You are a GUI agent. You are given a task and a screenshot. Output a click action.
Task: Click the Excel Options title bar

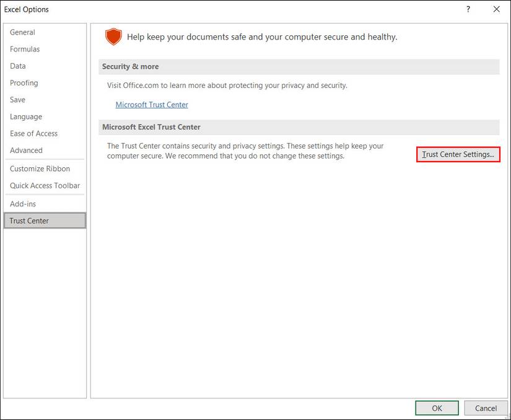click(186, 9)
